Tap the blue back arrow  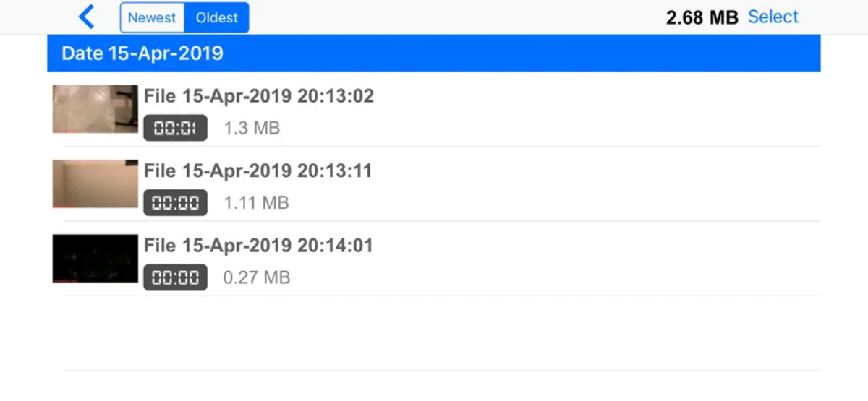tap(87, 17)
